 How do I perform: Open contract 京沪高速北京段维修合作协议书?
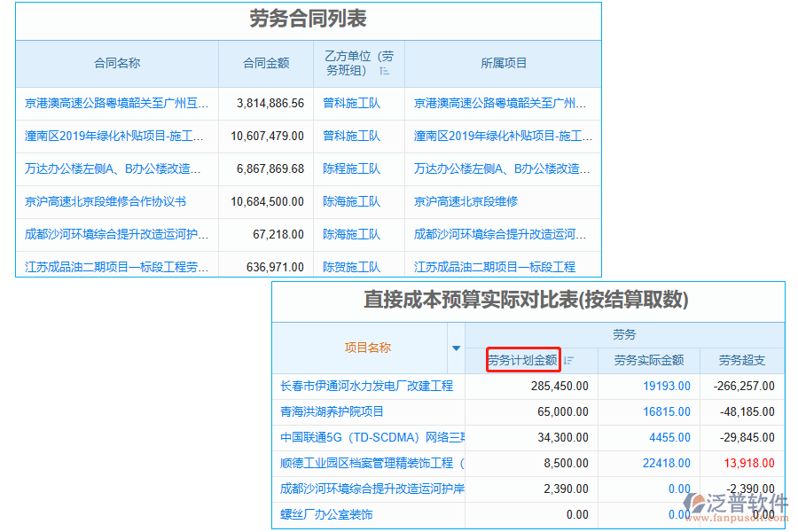coord(106,201)
